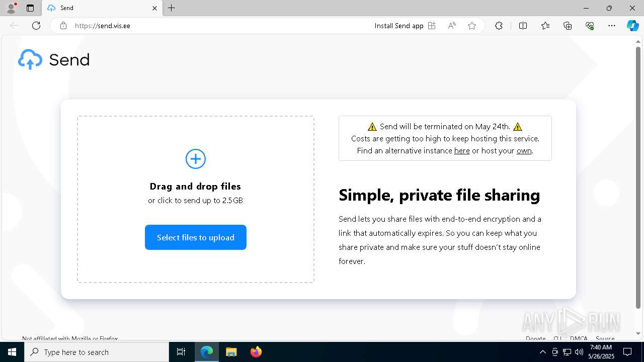The width and height of the screenshot is (644, 362).
Task: Open Task View on taskbar
Action: pyautogui.click(x=181, y=352)
